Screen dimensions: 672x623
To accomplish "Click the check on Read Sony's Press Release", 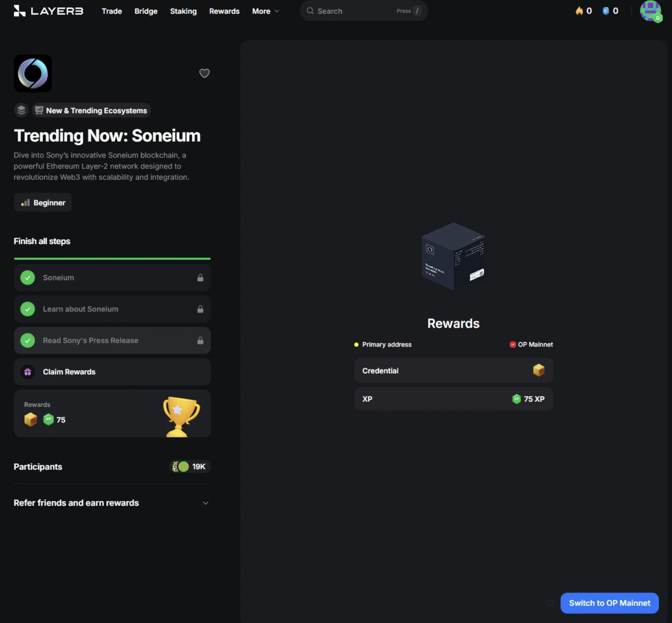I will pyautogui.click(x=28, y=340).
